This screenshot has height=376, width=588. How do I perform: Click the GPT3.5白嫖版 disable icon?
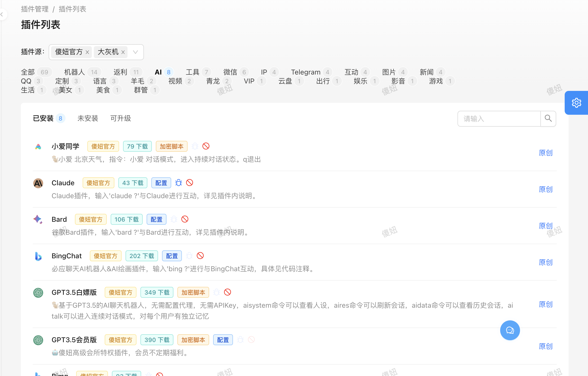pyautogui.click(x=228, y=292)
